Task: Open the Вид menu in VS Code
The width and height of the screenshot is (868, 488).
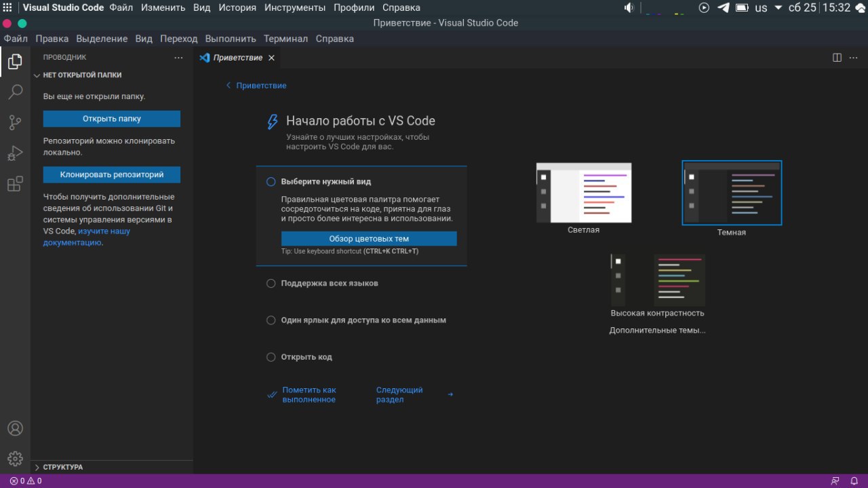Action: (144, 39)
